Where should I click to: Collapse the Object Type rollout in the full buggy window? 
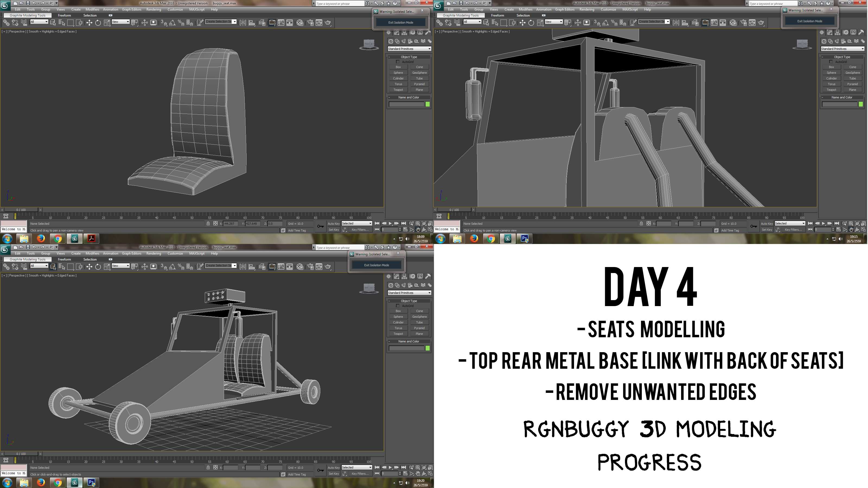(409, 301)
